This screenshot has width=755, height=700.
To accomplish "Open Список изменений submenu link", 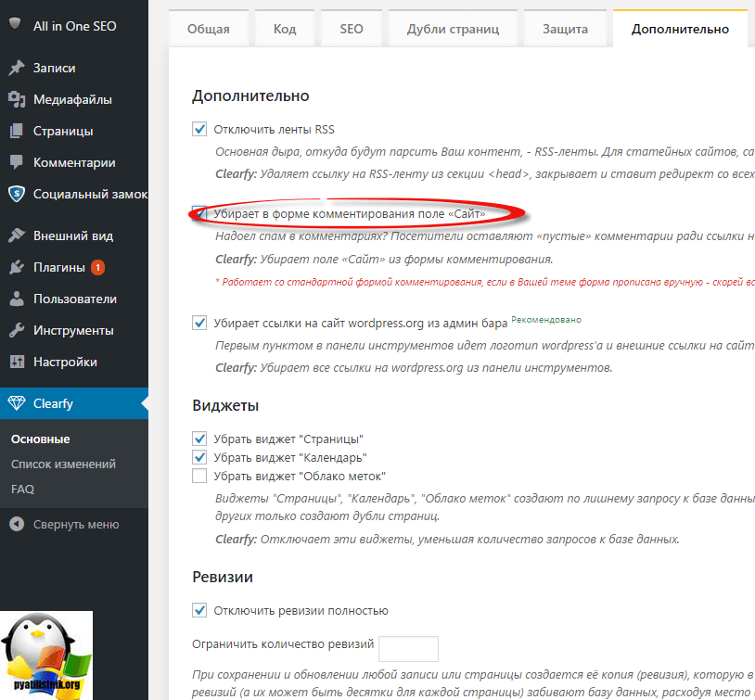I will [63, 465].
